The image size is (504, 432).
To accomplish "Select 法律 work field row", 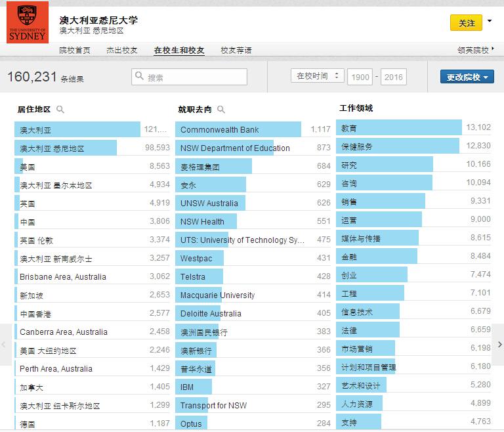I will click(413, 330).
